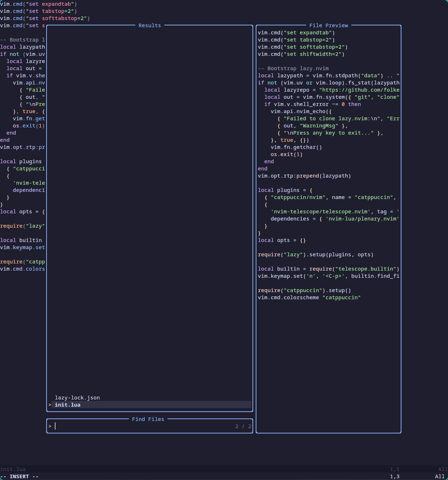
Task: Click 'local lazypath' line in preview
Action: point(329,76)
